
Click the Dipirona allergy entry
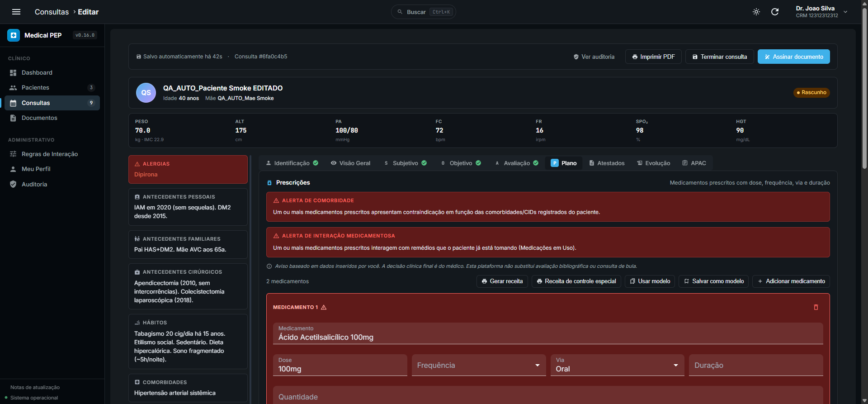click(x=146, y=174)
